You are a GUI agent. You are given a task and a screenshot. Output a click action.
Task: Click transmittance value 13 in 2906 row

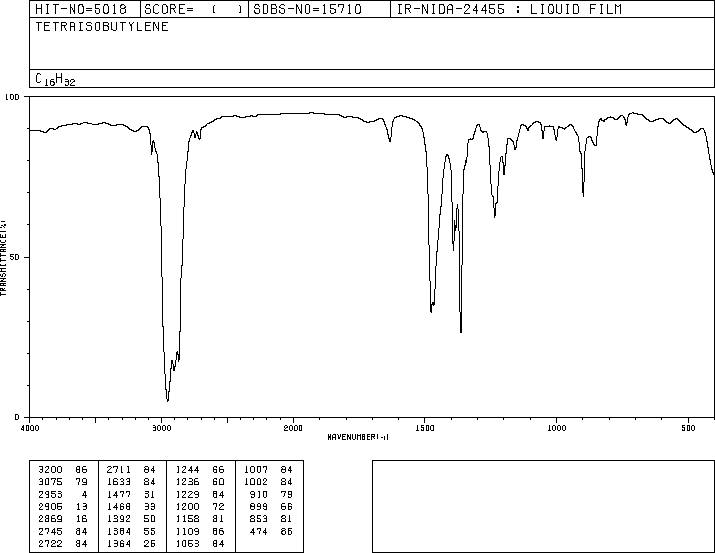click(x=82, y=506)
